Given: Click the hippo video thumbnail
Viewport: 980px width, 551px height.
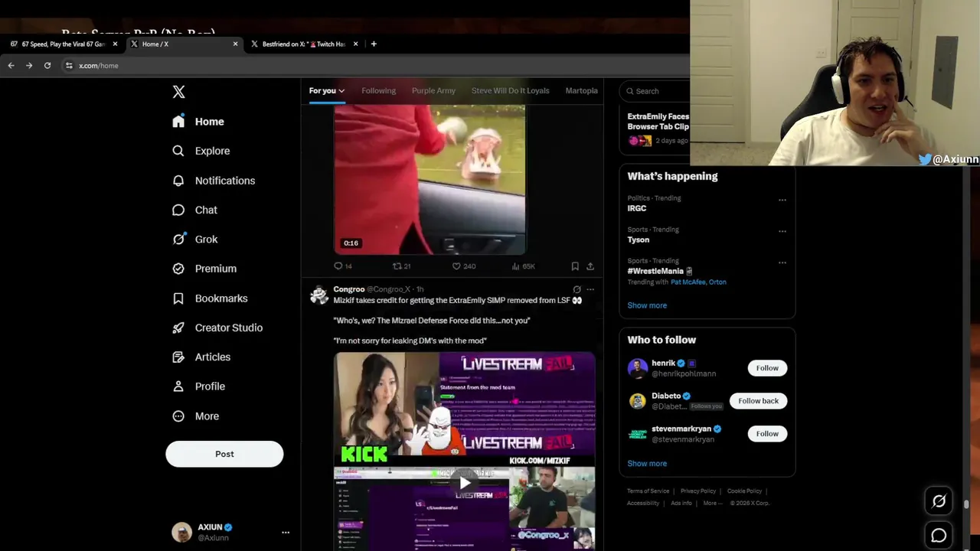Looking at the screenshot, I should 430,181.
